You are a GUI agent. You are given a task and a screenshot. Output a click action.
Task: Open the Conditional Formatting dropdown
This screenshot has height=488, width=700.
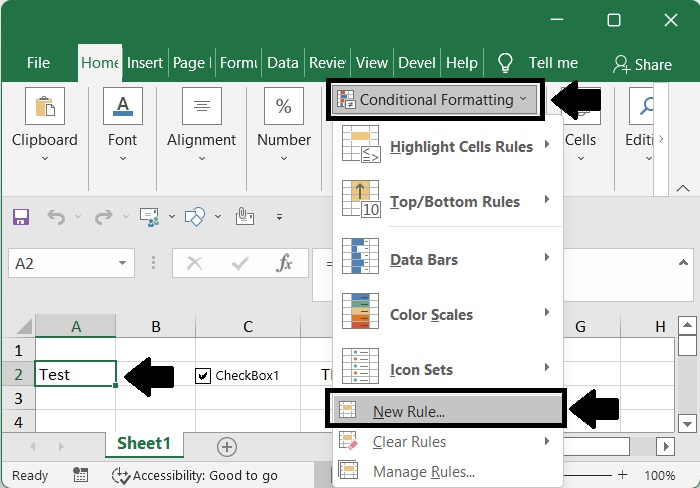432,100
